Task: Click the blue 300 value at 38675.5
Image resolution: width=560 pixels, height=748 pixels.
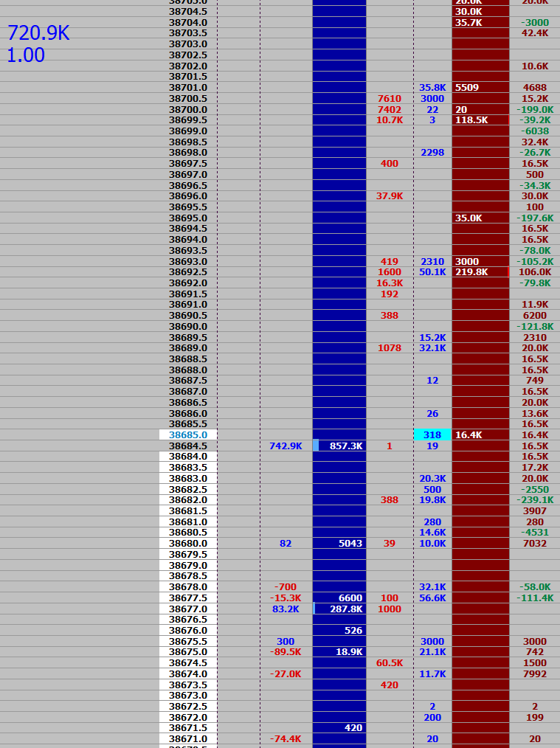Action: pyautogui.click(x=286, y=641)
